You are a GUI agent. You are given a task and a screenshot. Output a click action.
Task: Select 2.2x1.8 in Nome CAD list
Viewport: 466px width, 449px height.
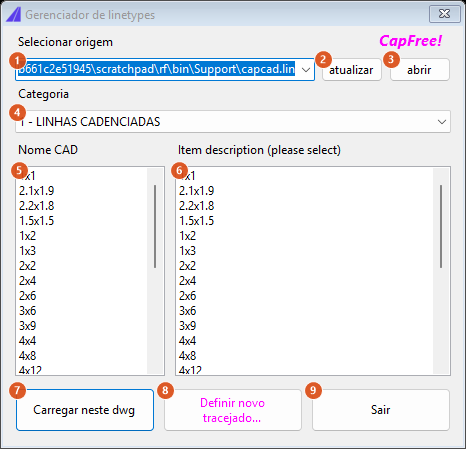(x=81, y=206)
